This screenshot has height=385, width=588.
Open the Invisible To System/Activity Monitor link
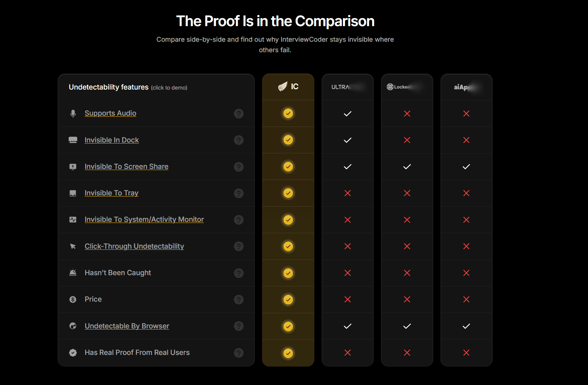point(144,219)
